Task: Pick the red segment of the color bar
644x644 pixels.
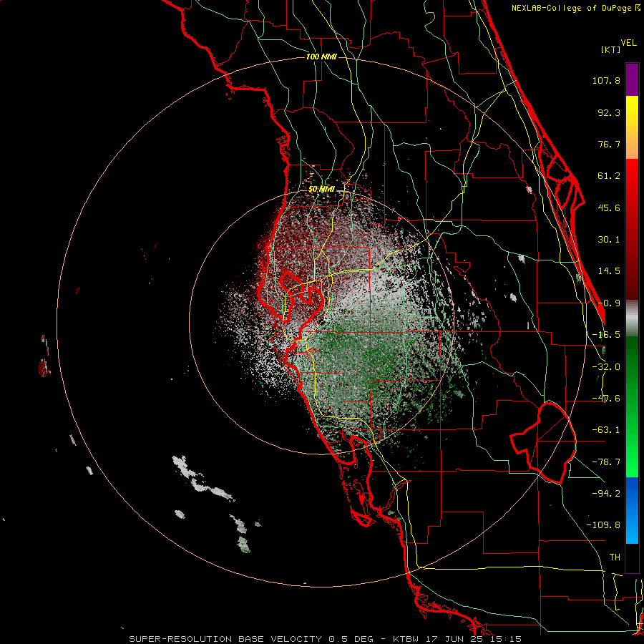Action: pyautogui.click(x=632, y=229)
